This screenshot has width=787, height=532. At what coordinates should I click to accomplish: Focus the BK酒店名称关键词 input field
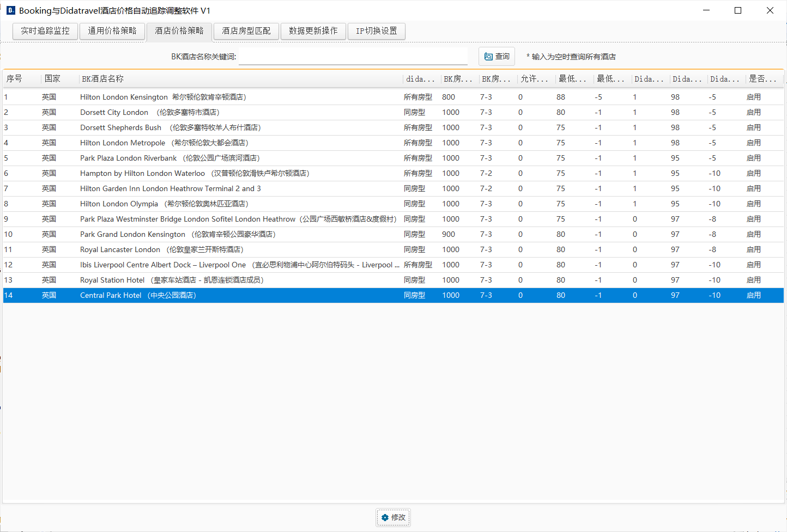(353, 57)
